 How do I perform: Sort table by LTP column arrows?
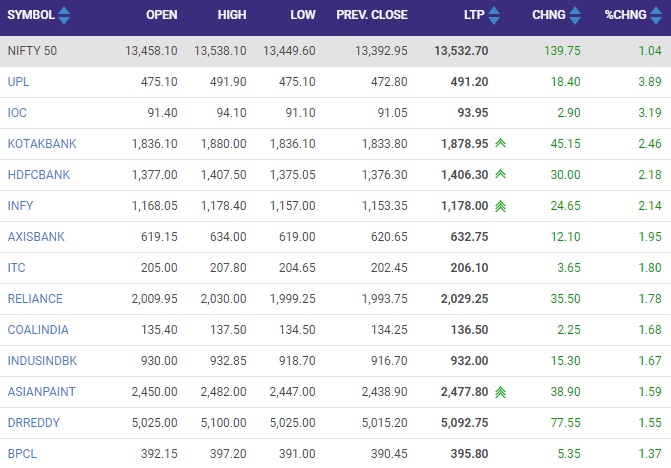pyautogui.click(x=493, y=15)
